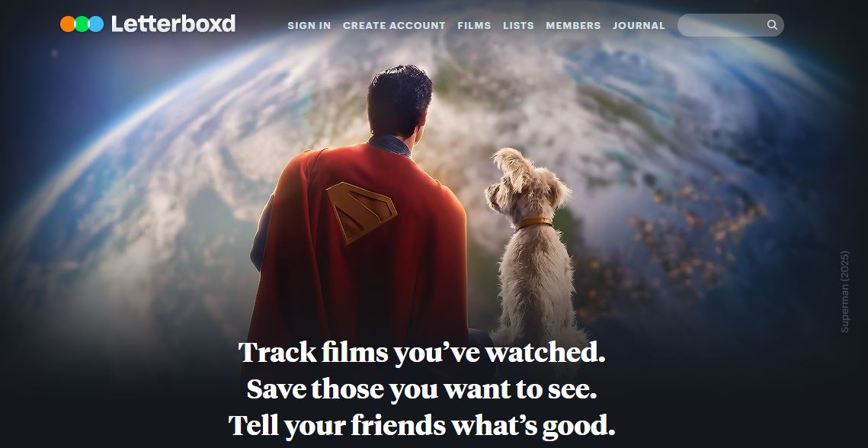868x448 pixels.
Task: Go home via the Letterboxd wordmark
Action: 173,24
